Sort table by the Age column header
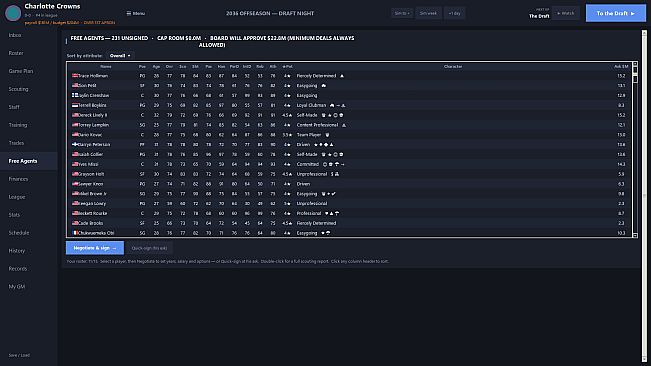 pyautogui.click(x=156, y=66)
